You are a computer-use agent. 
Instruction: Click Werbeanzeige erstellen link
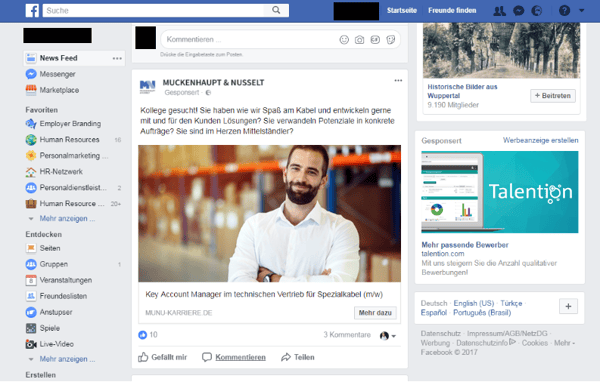(x=540, y=140)
